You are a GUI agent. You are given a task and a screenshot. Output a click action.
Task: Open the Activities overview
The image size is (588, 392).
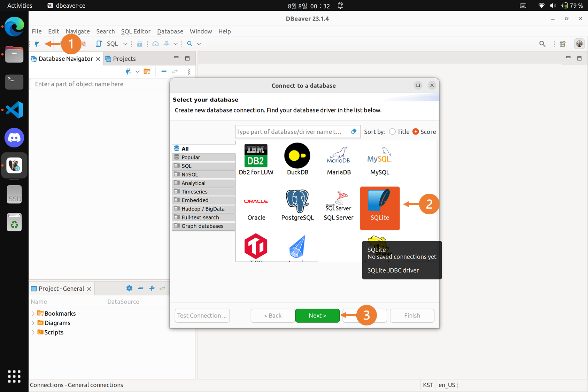pos(20,6)
